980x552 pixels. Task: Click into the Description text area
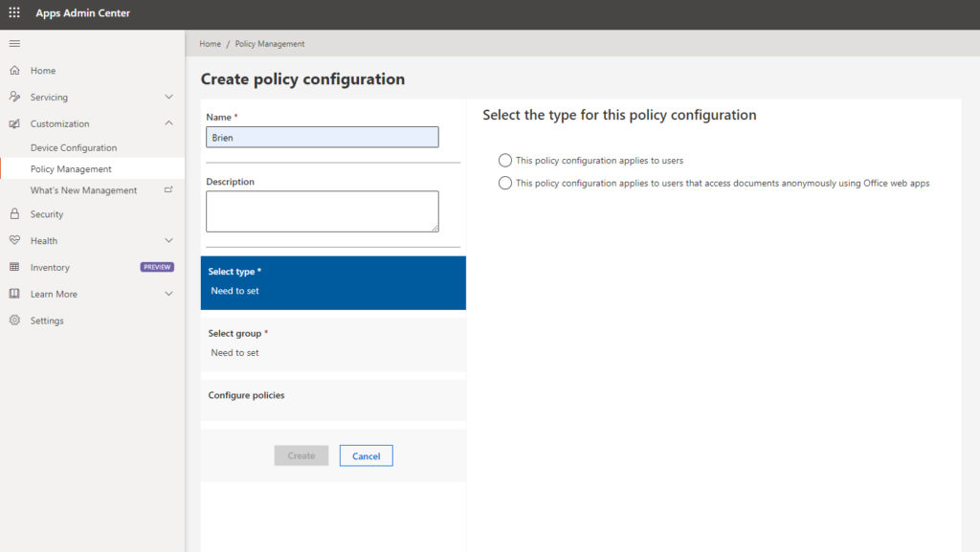pyautogui.click(x=323, y=211)
